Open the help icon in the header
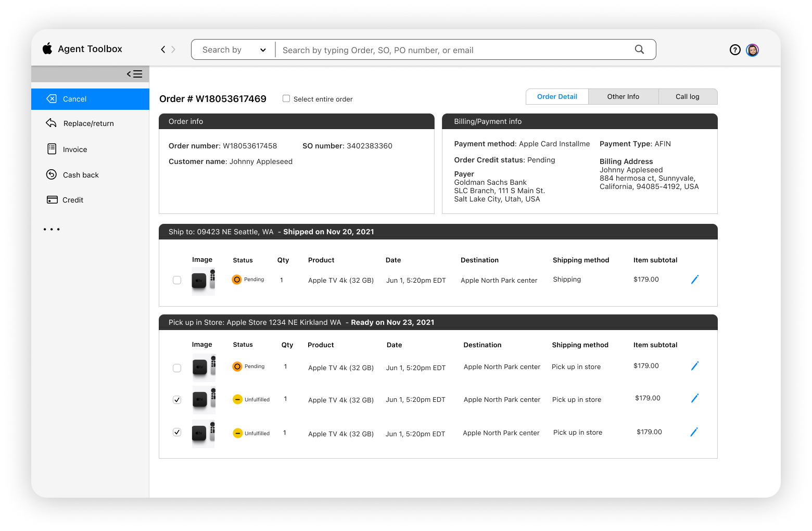The image size is (812, 531). click(735, 49)
